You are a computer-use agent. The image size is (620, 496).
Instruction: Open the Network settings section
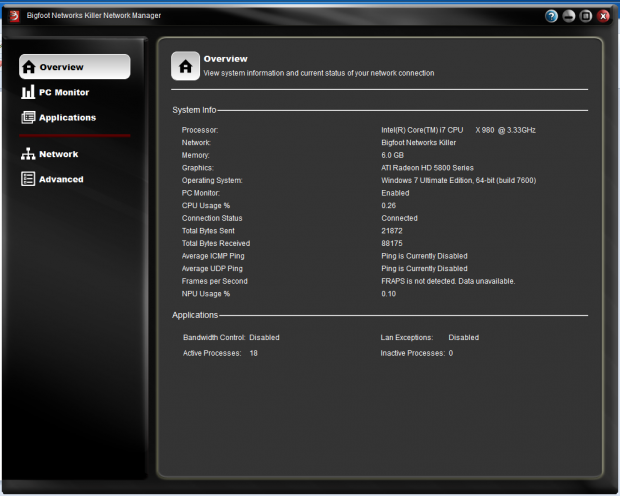pyautogui.click(x=50, y=154)
